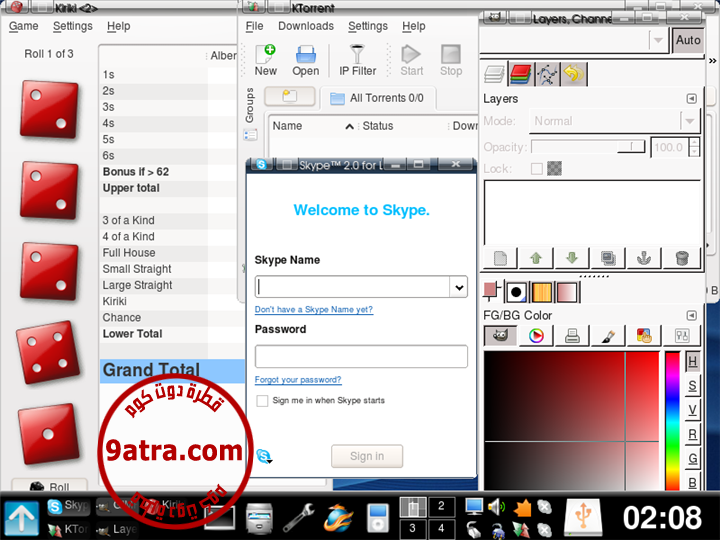Click the first red die in Kiriki
Screen dimensions: 720x540
(x=49, y=108)
